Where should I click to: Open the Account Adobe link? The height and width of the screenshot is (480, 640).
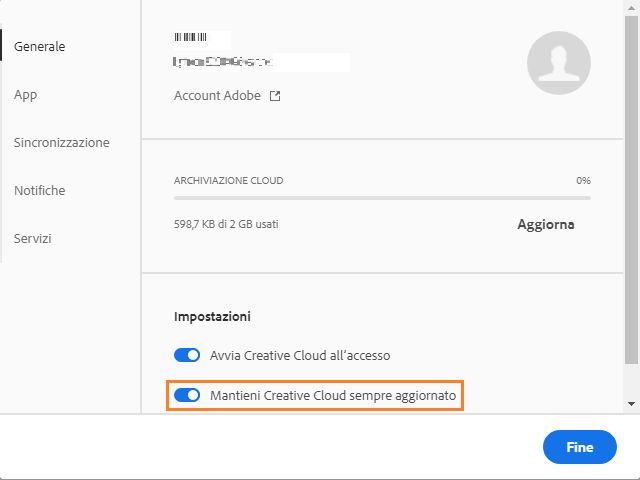[217, 96]
